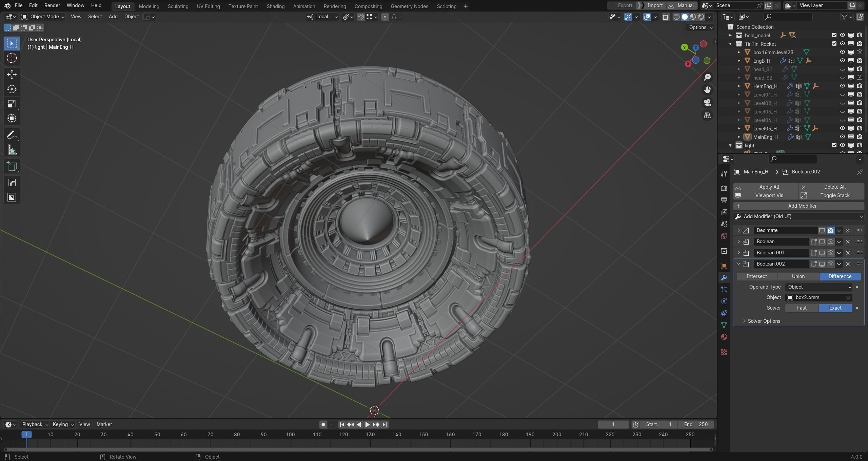Activate the Annotate tool
The width and height of the screenshot is (868, 461).
[12, 135]
